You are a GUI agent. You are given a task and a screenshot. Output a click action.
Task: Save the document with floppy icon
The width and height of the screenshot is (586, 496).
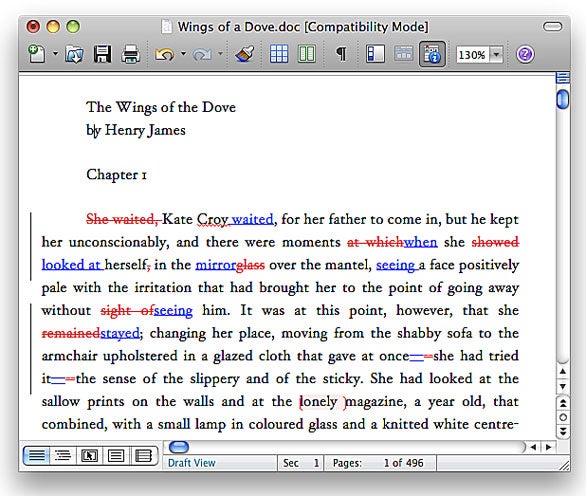pyautogui.click(x=102, y=54)
